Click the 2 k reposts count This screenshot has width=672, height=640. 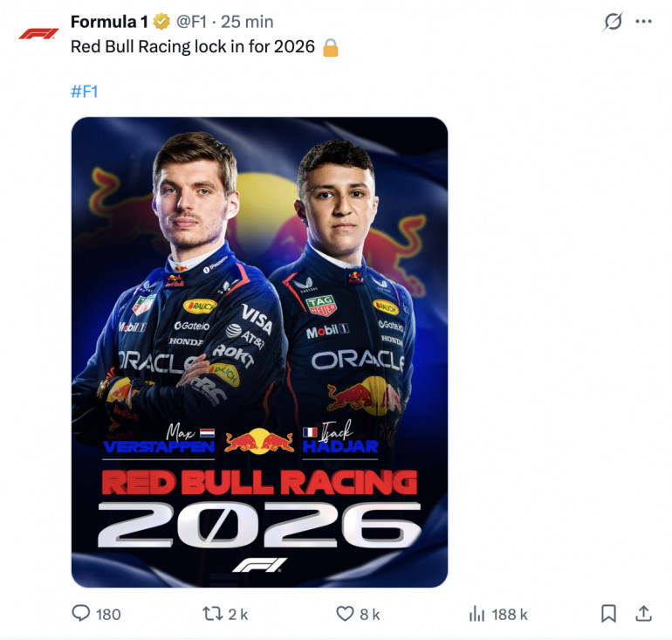tap(238, 615)
